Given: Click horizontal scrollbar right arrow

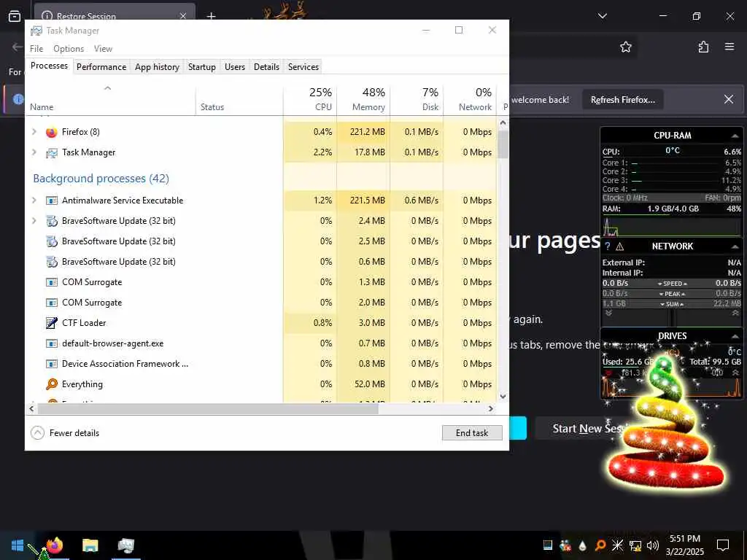Looking at the screenshot, I should (491, 408).
